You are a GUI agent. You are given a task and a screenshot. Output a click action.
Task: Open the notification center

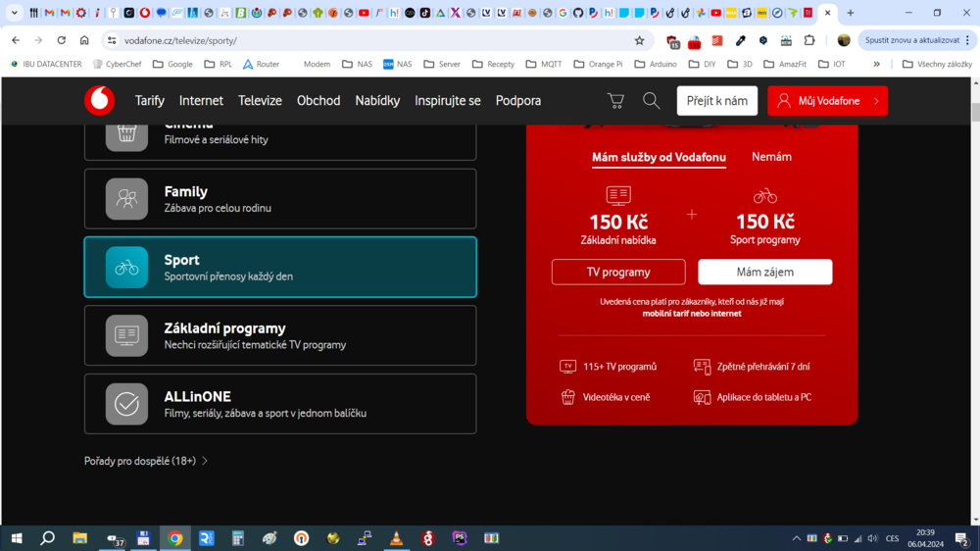click(963, 538)
